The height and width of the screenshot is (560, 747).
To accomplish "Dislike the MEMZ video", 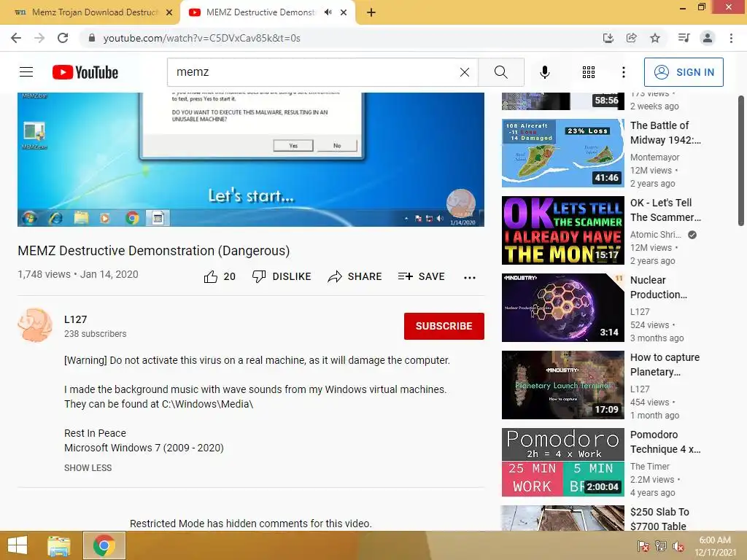I will [282, 276].
